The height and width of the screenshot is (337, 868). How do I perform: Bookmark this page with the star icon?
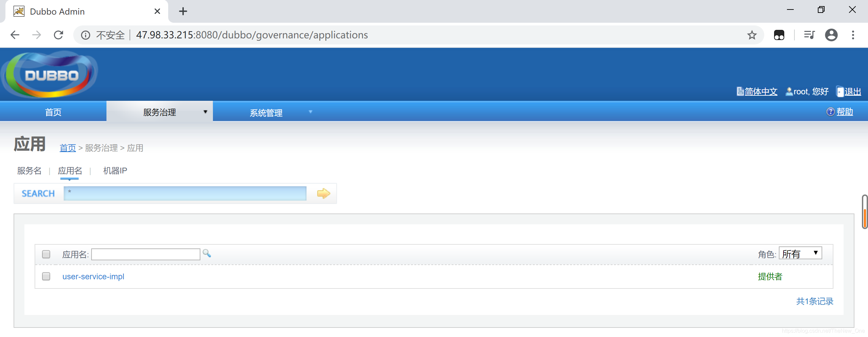(752, 35)
